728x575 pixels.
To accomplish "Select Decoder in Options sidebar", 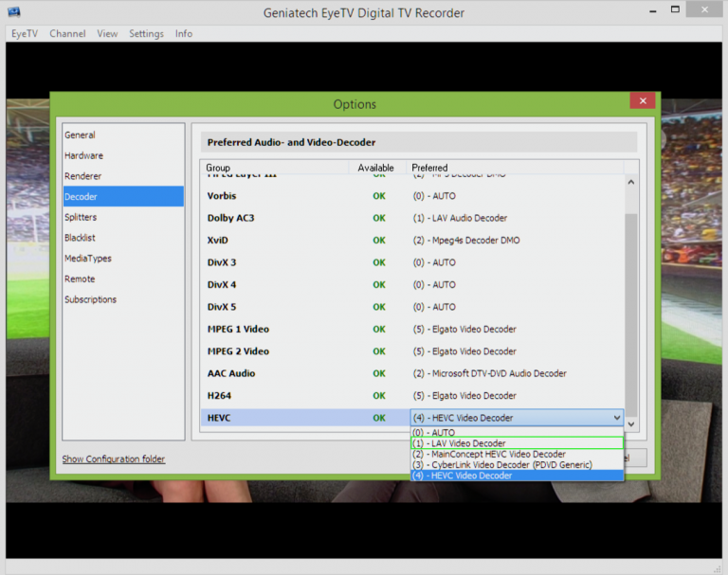I will pyautogui.click(x=123, y=196).
